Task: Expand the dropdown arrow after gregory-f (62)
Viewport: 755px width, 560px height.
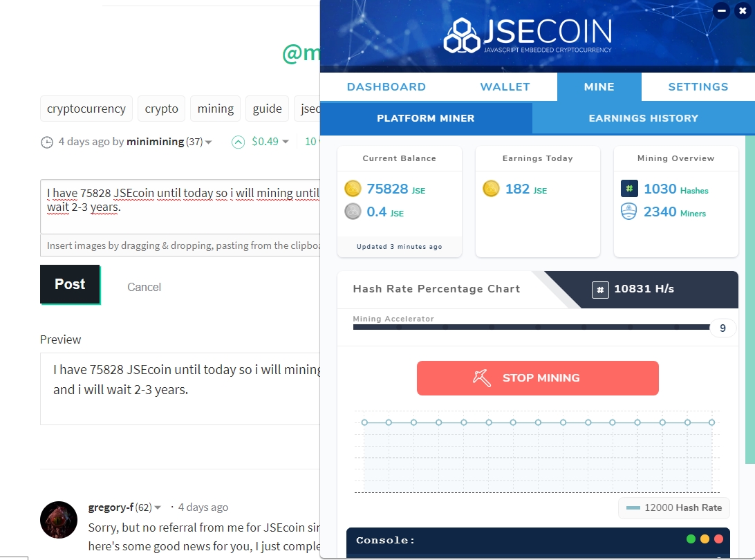Action: (158, 507)
